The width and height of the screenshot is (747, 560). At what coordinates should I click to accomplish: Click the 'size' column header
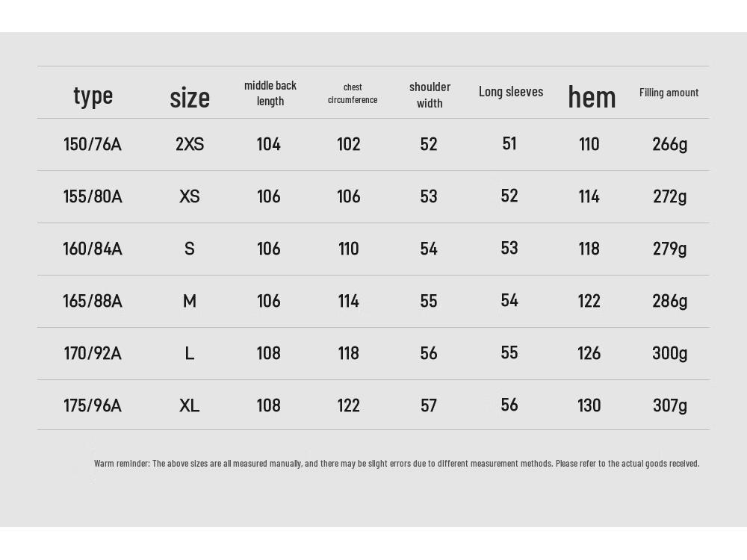pyautogui.click(x=190, y=98)
